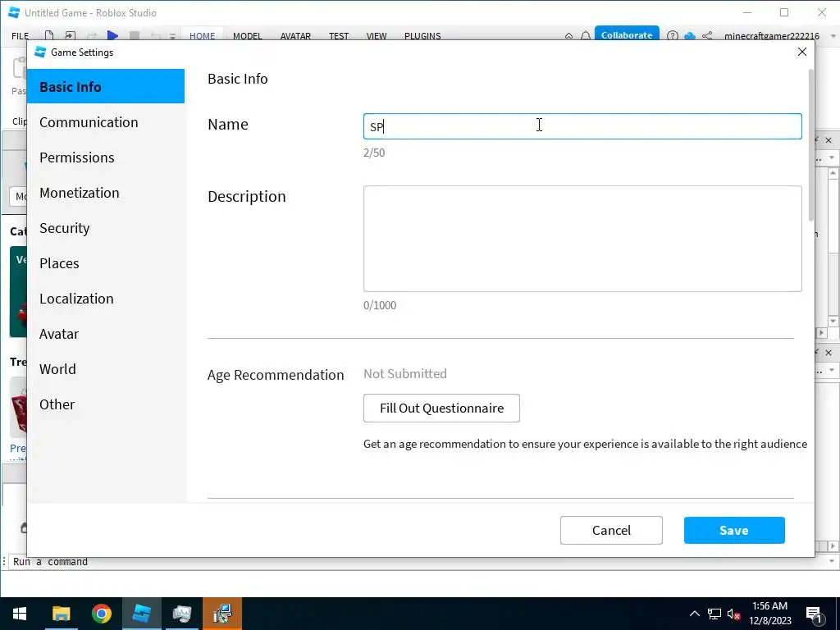Click Cancel in Game Settings

[x=611, y=531]
